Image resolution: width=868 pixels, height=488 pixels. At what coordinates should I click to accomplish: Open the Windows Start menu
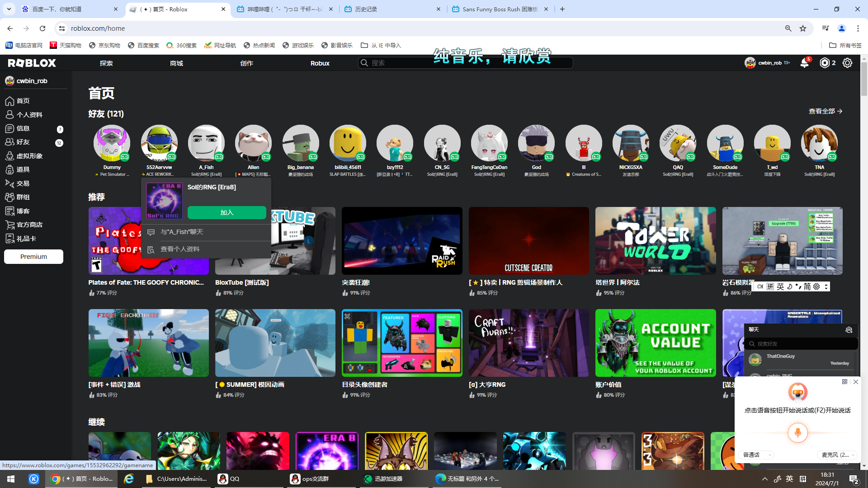pyautogui.click(x=11, y=479)
